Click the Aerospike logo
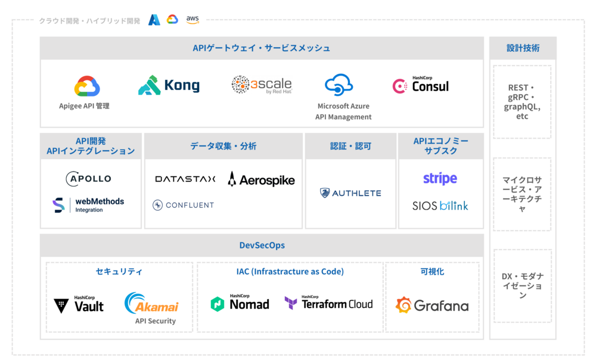The height and width of the screenshot is (364, 596). pos(261,179)
